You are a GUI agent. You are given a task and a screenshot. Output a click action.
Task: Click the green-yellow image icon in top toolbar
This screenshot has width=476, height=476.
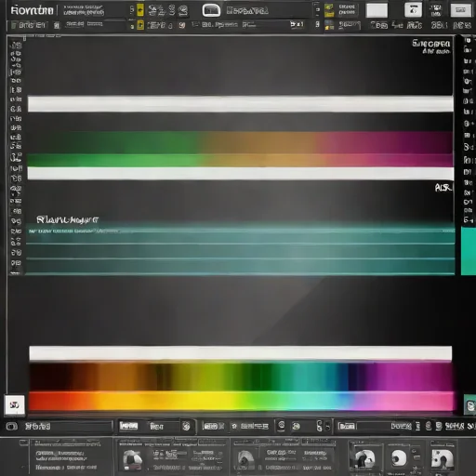(x=329, y=10)
